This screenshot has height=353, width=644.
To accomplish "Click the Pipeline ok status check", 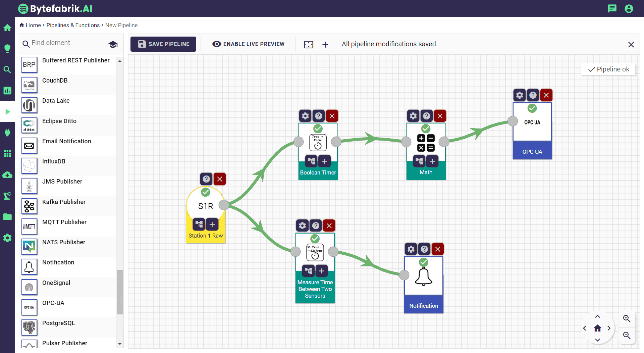I will point(608,69).
